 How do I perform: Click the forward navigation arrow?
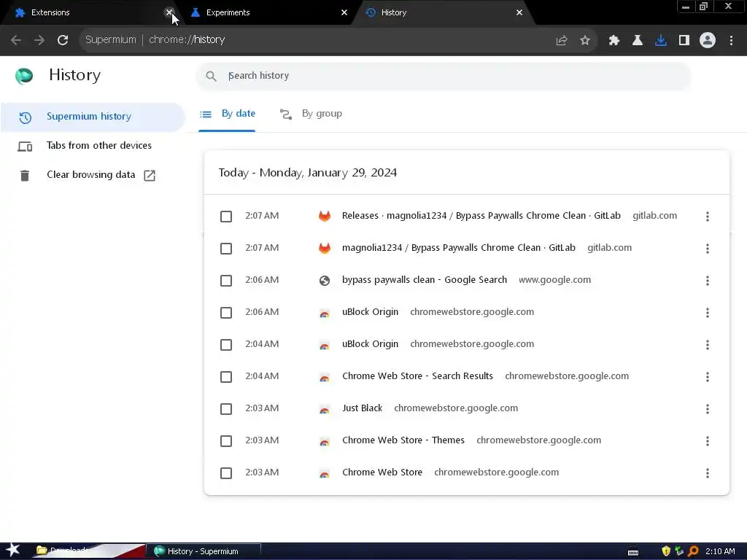[x=39, y=40]
